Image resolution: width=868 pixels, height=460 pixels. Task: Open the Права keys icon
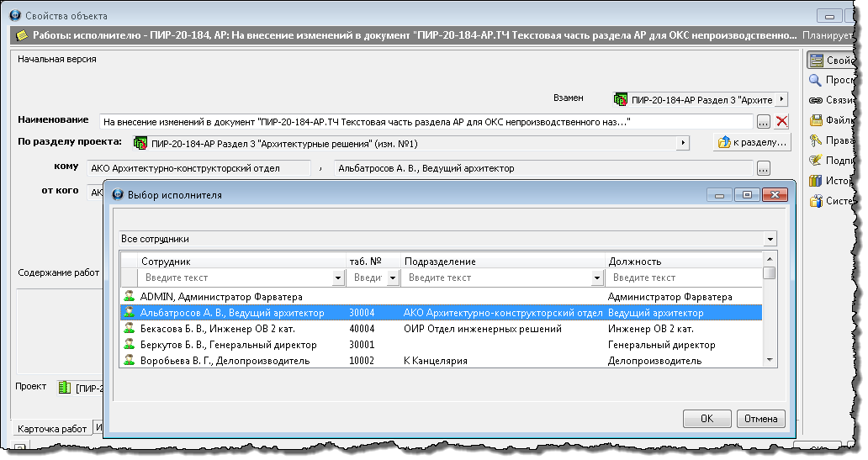815,140
